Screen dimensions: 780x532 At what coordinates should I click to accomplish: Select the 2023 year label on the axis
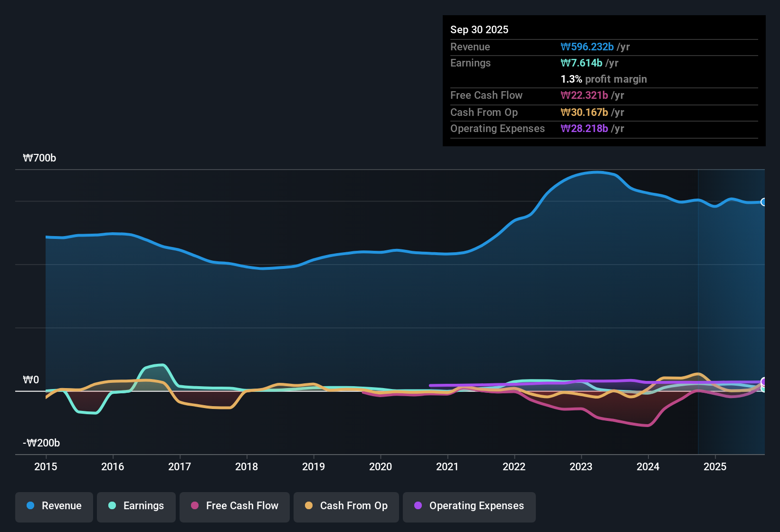click(581, 467)
